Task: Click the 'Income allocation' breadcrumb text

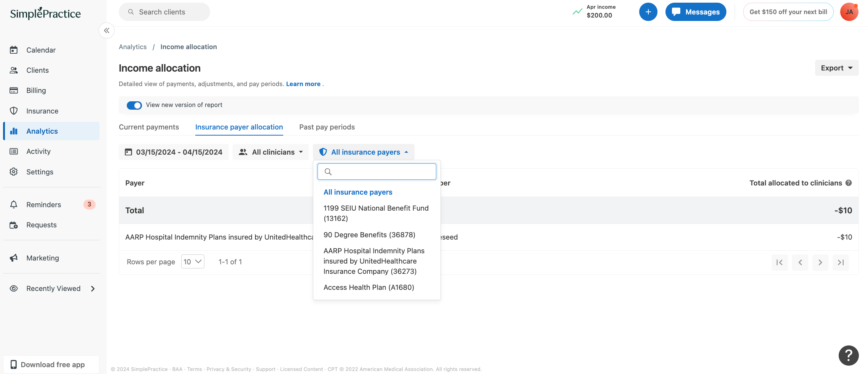Action: point(188,47)
